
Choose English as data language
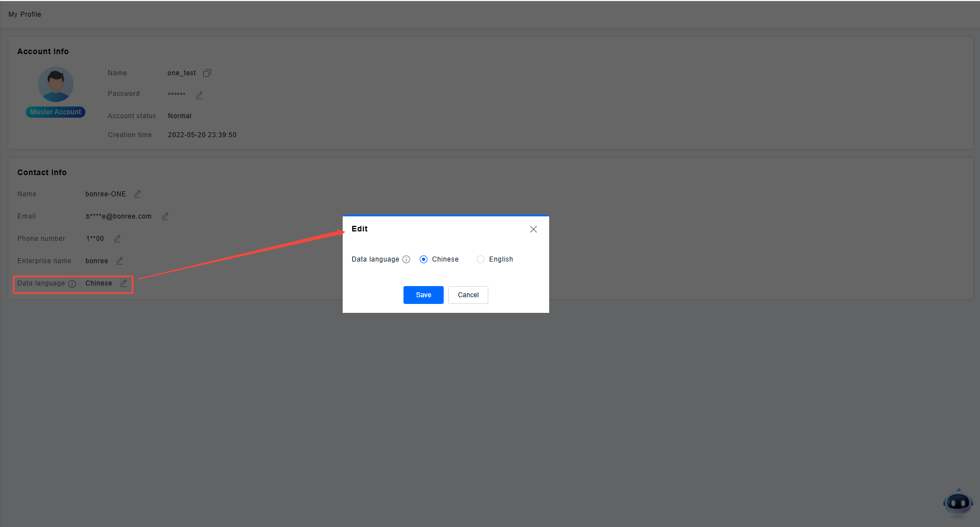tap(481, 259)
